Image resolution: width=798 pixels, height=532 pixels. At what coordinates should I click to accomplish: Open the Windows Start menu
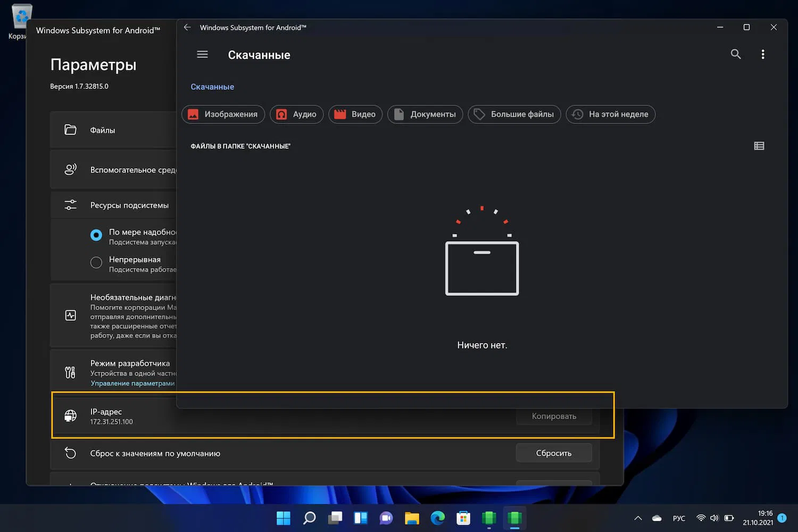point(284,518)
